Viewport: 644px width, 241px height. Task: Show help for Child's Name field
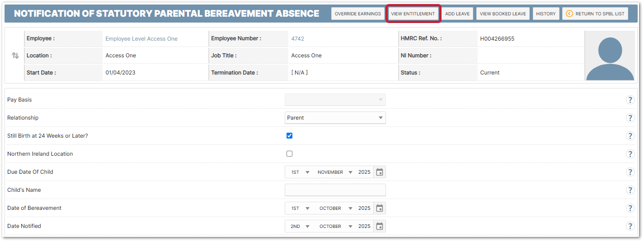point(630,190)
